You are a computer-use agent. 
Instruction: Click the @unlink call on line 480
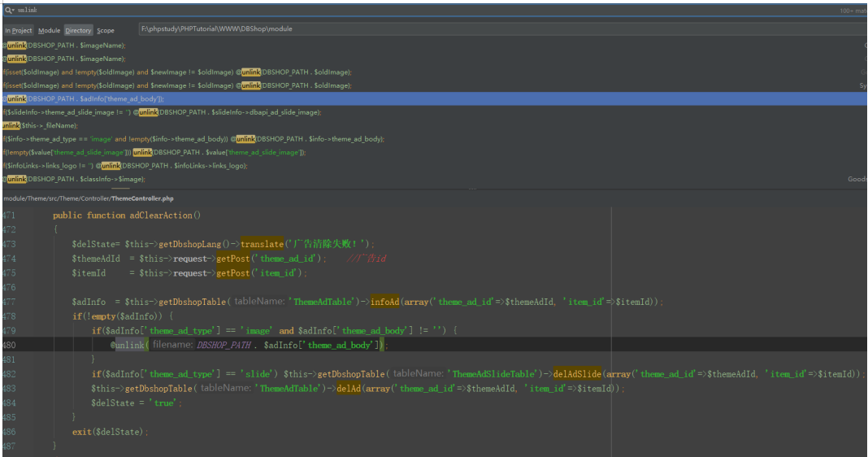point(128,345)
